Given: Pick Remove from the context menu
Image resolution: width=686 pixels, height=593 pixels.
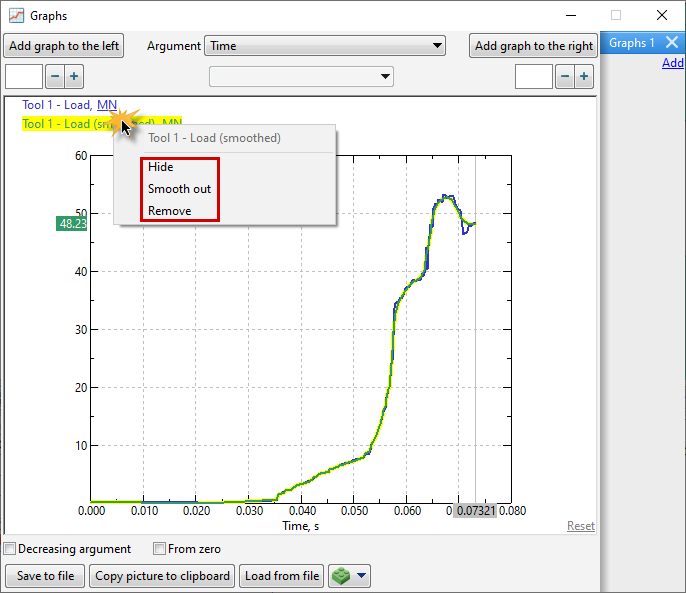Looking at the screenshot, I should 169,211.
